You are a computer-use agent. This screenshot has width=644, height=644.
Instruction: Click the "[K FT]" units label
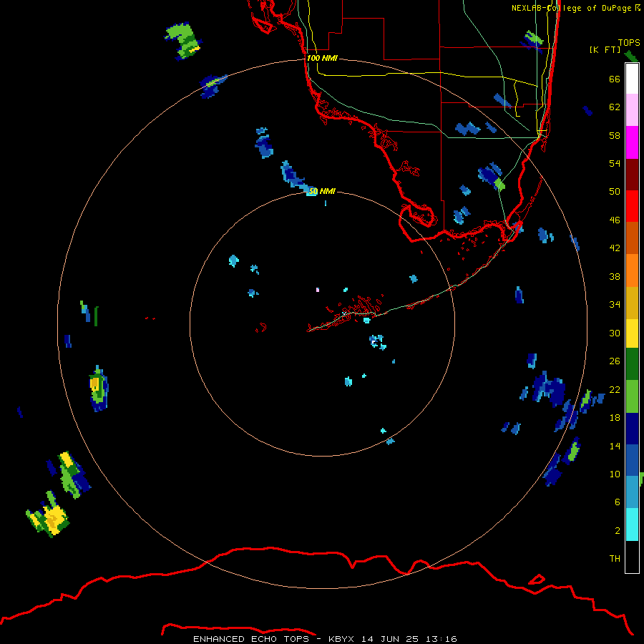[605, 49]
